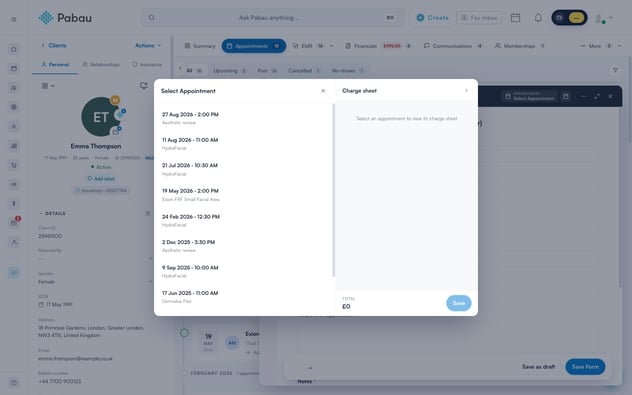The image size is (632, 395).
Task: Switch to the Personal tab
Action: [55, 64]
